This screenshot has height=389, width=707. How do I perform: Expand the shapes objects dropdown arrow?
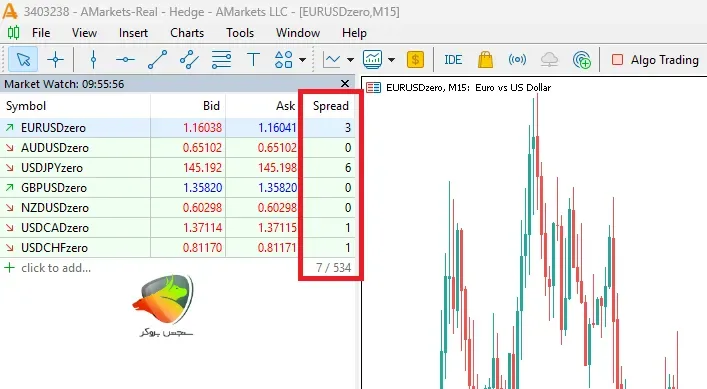coord(303,59)
